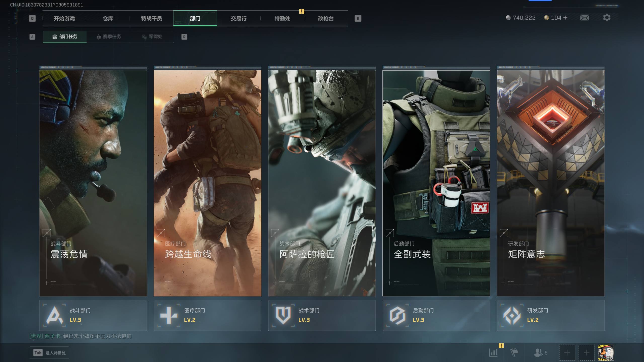Go to the 特勤处 tab

click(x=282, y=18)
